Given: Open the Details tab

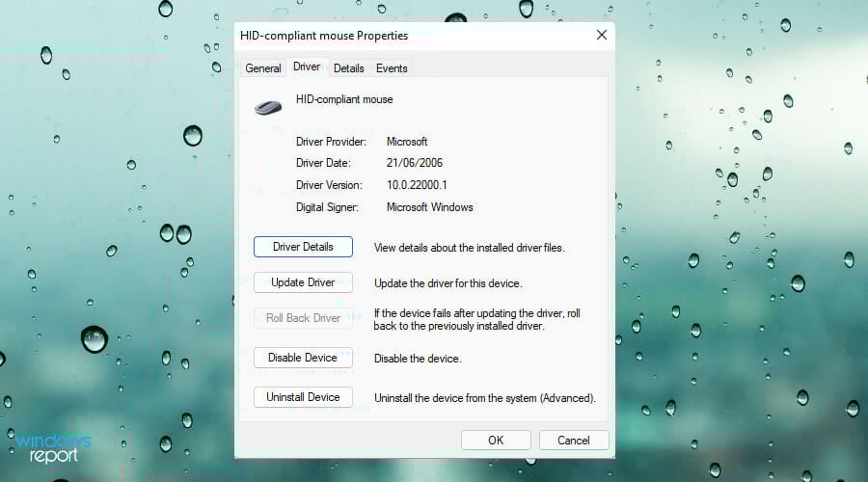Looking at the screenshot, I should tap(349, 68).
